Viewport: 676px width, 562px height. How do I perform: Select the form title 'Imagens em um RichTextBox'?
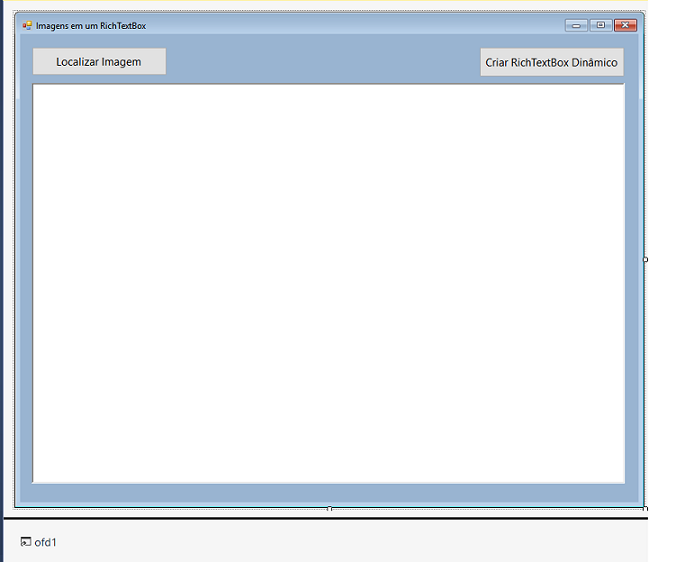(91, 26)
